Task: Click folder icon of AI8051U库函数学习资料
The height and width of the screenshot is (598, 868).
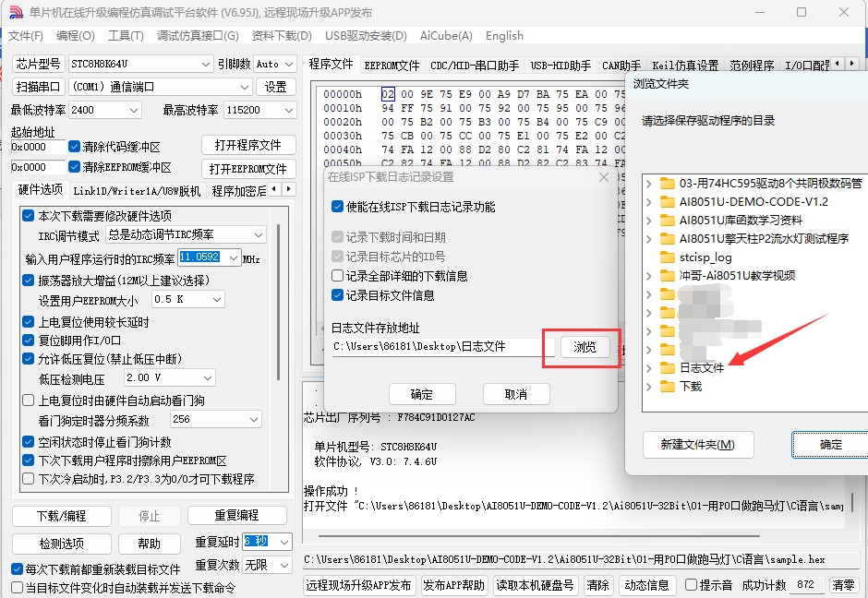Action: tap(668, 221)
